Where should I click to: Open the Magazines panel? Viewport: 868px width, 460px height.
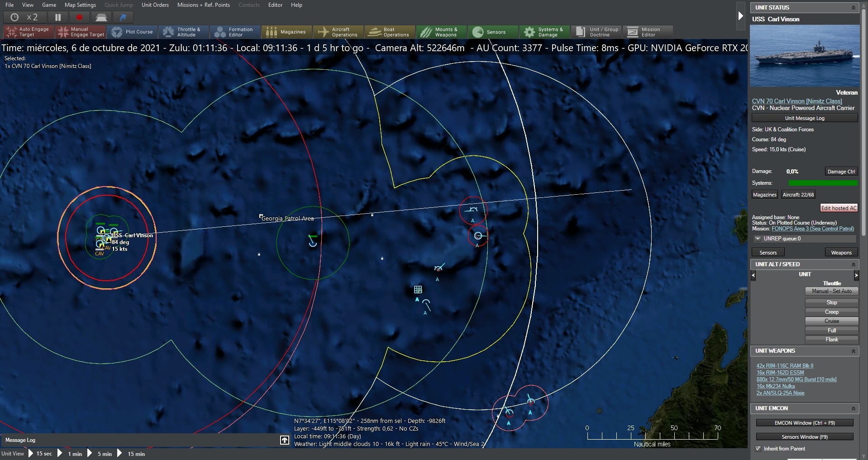point(286,32)
